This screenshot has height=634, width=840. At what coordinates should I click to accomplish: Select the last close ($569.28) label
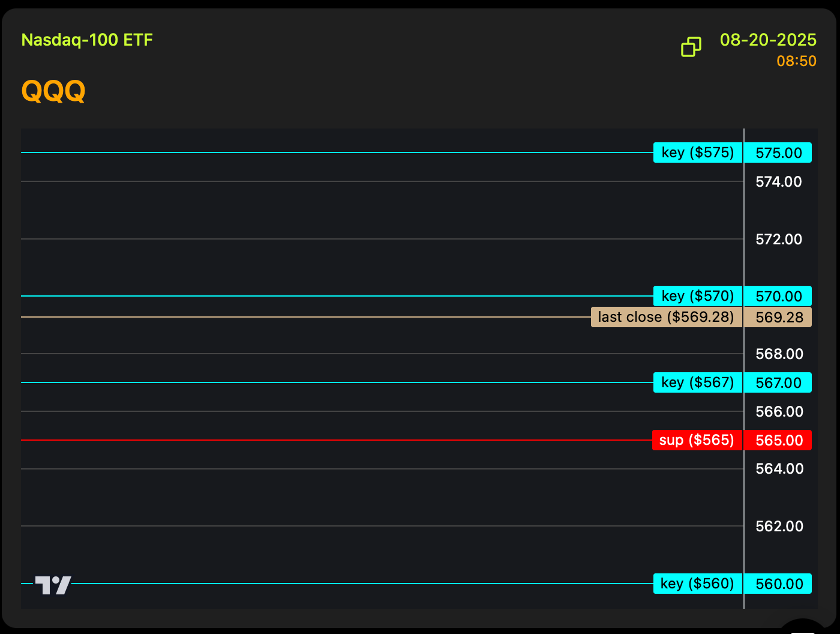[667, 317]
